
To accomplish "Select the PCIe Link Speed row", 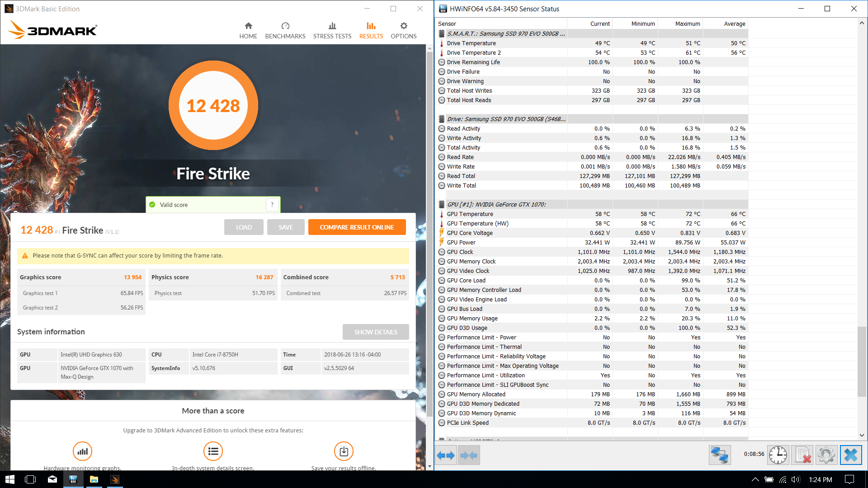I will click(x=592, y=423).
